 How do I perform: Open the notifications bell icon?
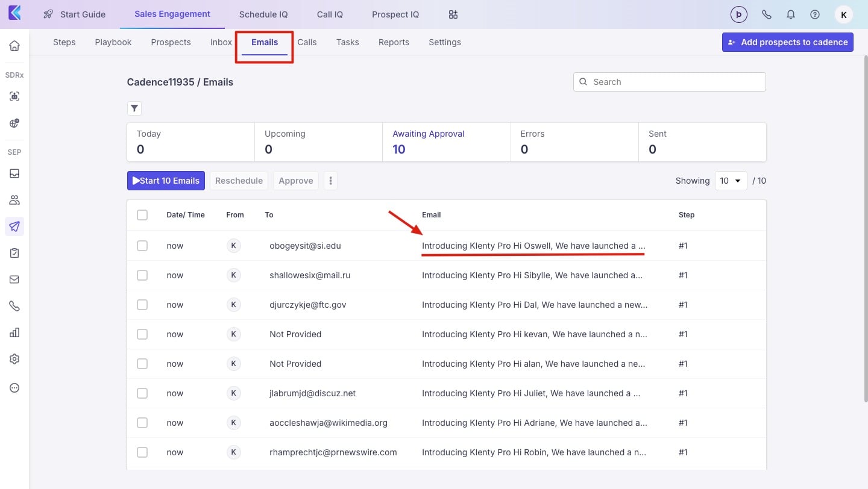tap(791, 14)
